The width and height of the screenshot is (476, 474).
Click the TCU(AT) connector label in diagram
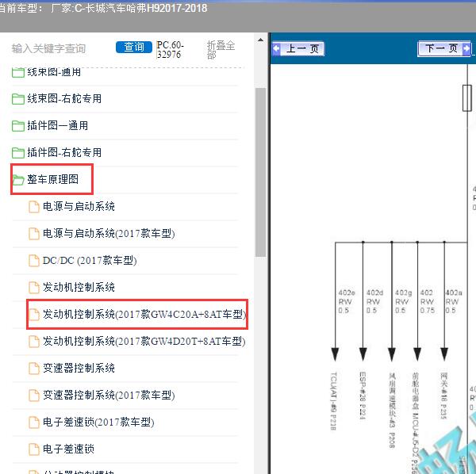click(x=333, y=401)
